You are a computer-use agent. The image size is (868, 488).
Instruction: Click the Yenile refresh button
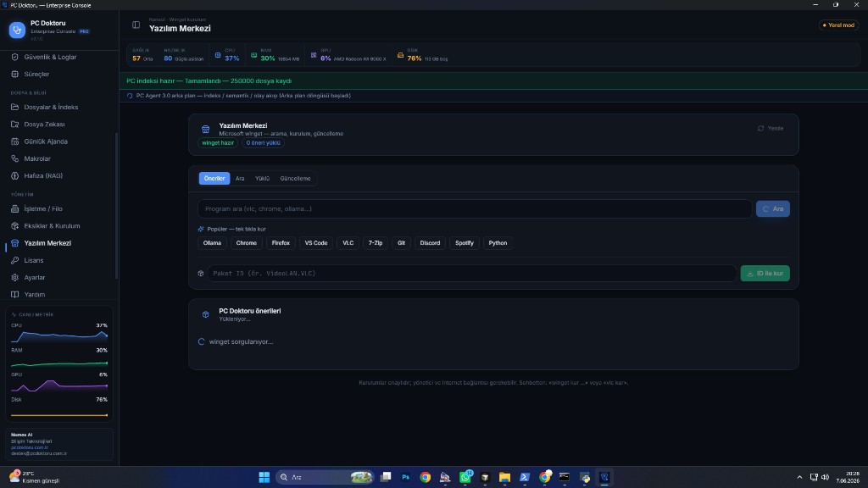click(x=771, y=129)
